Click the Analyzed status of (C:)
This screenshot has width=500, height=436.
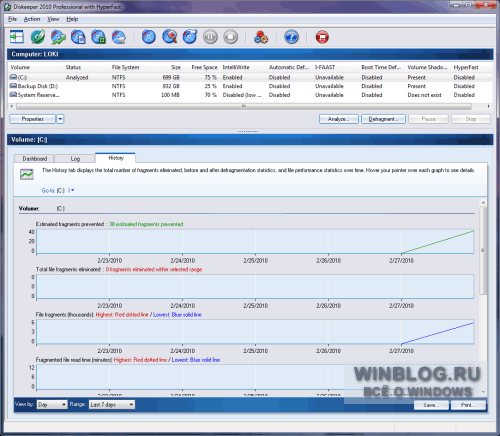tap(77, 77)
